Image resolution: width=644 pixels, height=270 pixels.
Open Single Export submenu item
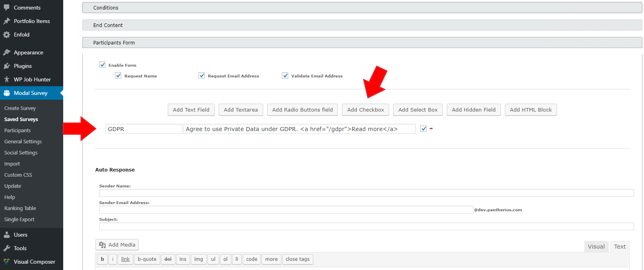pyautogui.click(x=19, y=219)
